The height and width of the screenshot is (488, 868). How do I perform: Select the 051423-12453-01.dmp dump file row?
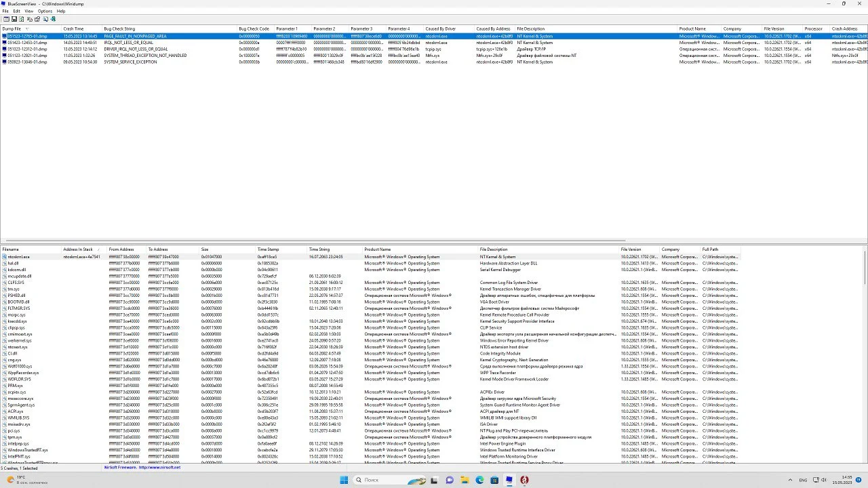coord(27,43)
